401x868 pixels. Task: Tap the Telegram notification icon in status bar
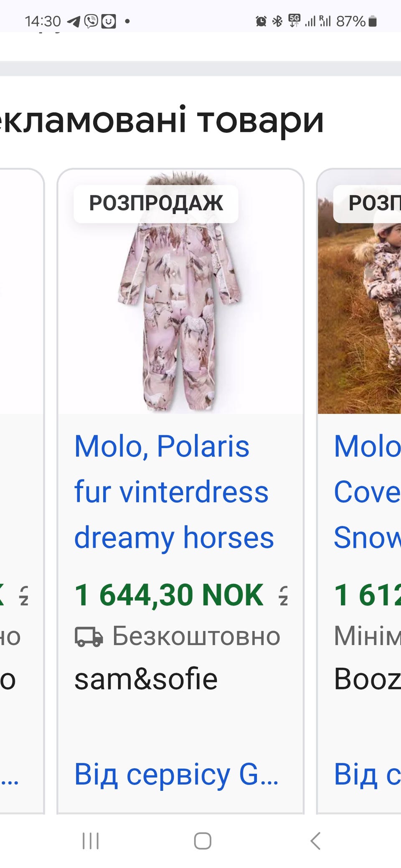[x=74, y=21]
